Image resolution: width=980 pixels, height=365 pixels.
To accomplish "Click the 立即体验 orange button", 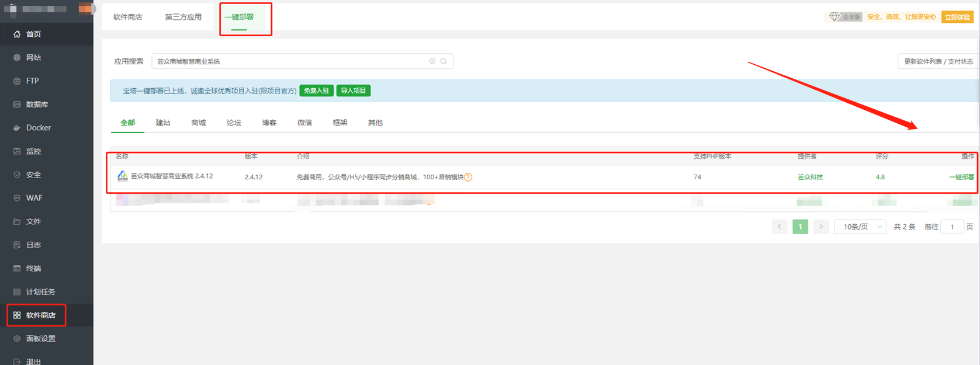I will 957,17.
